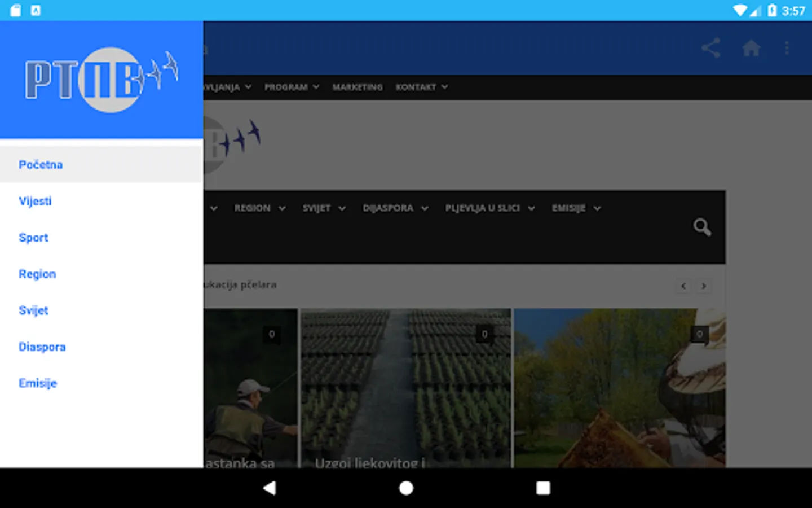Screen dimensions: 812x508
Task: Expand the REGION website menu
Action: coord(259,208)
